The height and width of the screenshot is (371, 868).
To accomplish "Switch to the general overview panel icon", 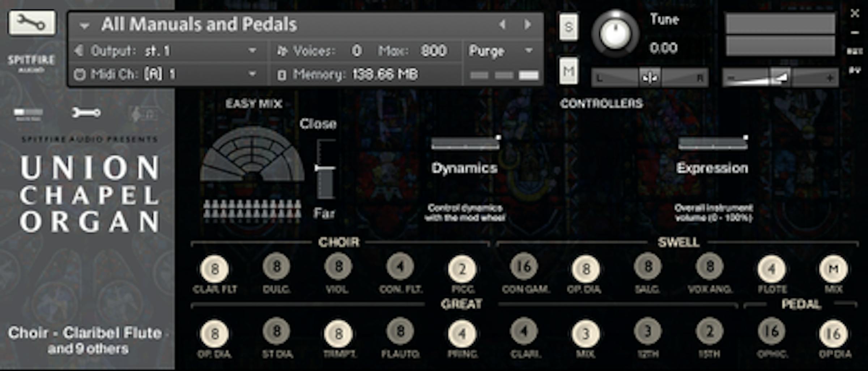I will [28, 114].
